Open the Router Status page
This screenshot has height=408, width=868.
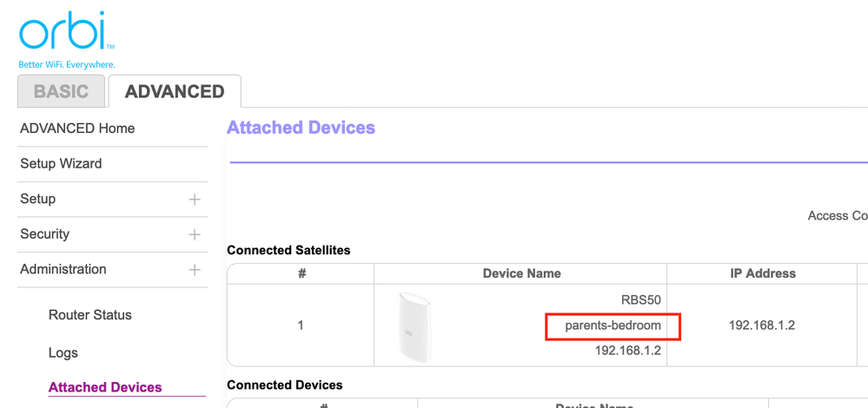[90, 315]
